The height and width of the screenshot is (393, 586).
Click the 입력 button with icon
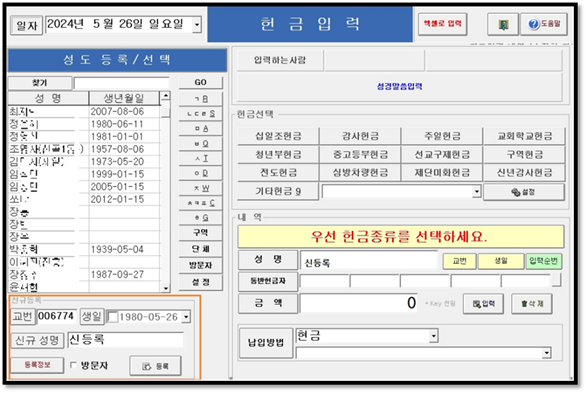click(x=483, y=304)
